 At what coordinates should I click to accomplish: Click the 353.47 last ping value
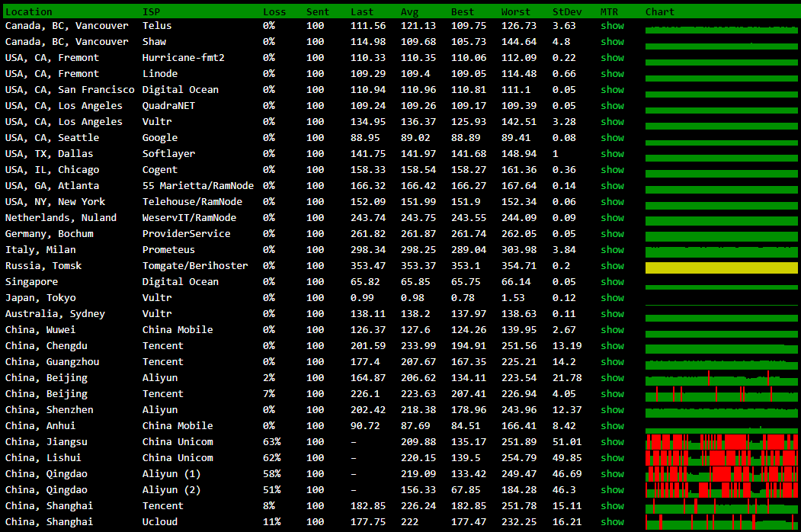click(368, 266)
